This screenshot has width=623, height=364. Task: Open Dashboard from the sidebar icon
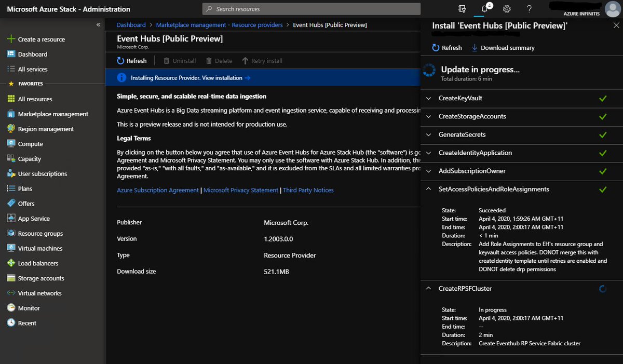11,54
